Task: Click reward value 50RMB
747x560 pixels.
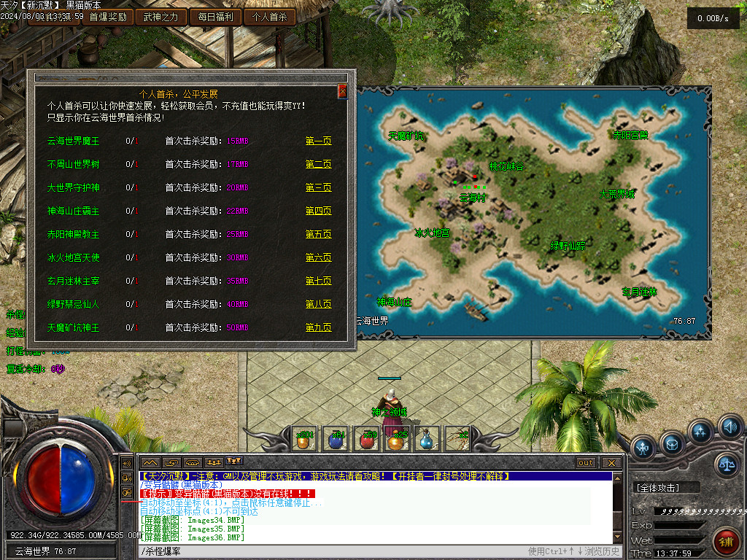Action: coord(237,327)
